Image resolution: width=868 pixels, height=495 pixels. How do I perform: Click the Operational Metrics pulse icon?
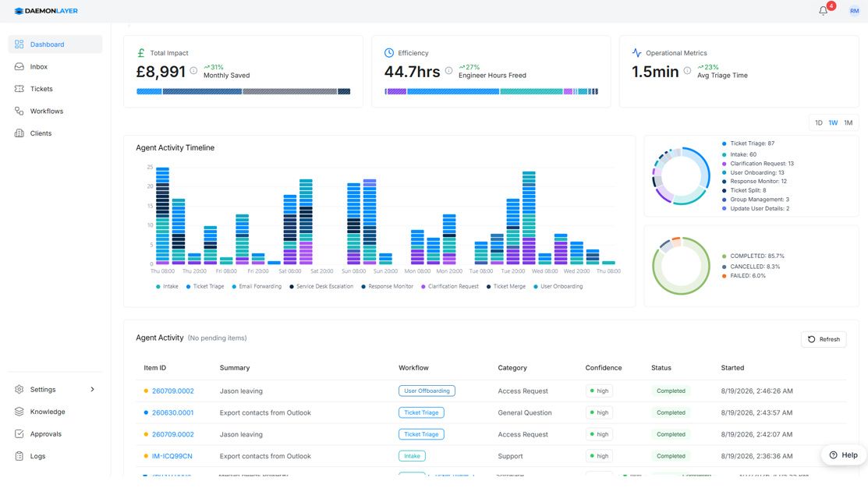(x=636, y=53)
